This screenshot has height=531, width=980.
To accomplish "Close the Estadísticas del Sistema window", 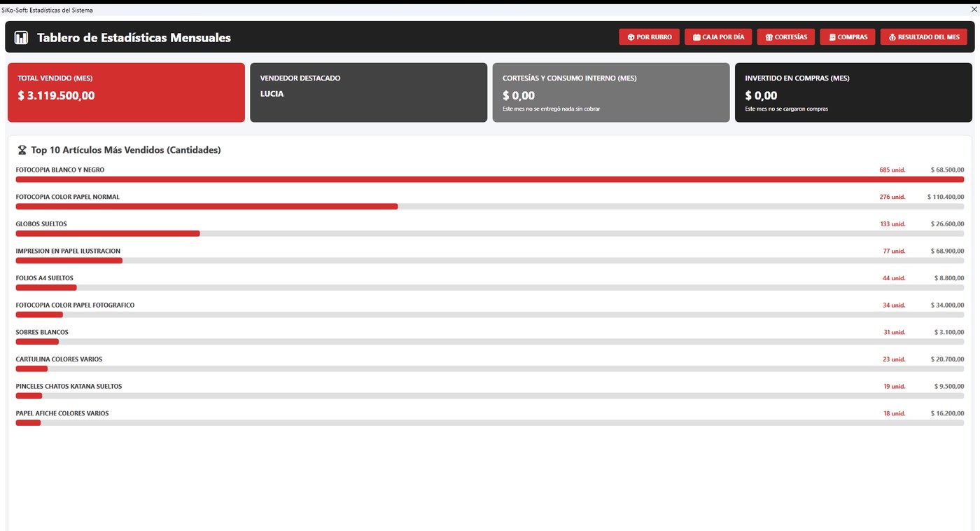I will pyautogui.click(x=974, y=10).
